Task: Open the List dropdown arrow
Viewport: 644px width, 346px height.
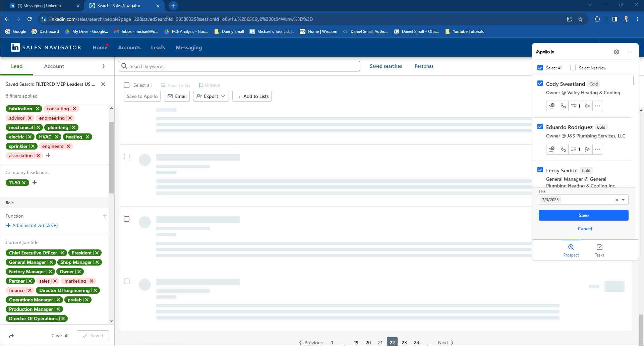Action: click(623, 200)
